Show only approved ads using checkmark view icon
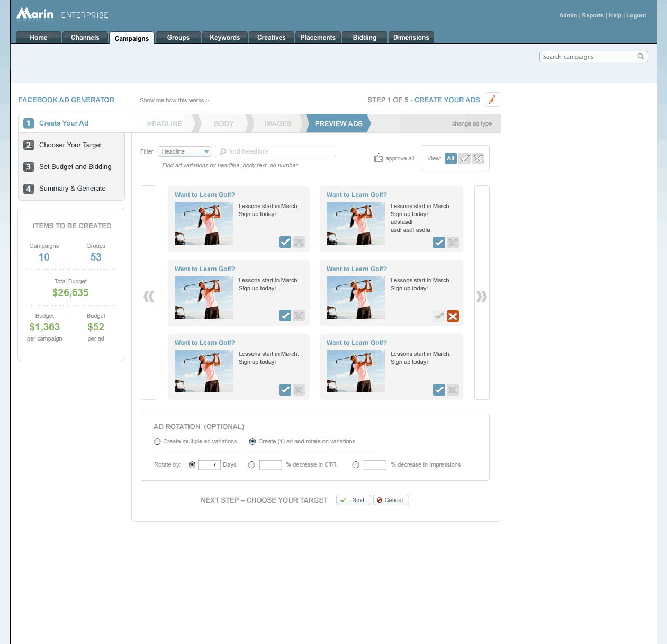This screenshot has width=667, height=644. 464,158
